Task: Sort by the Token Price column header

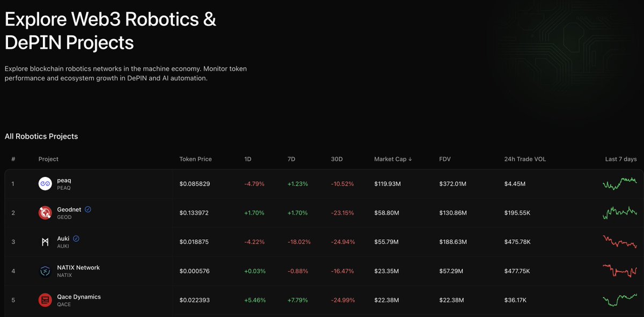Action: pos(195,159)
